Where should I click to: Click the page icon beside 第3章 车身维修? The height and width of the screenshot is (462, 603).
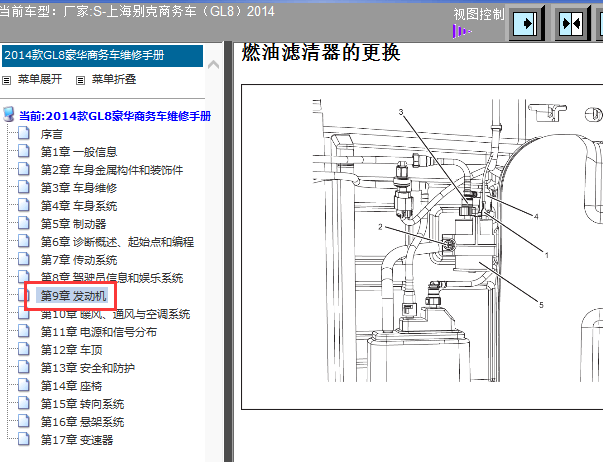(x=24, y=187)
